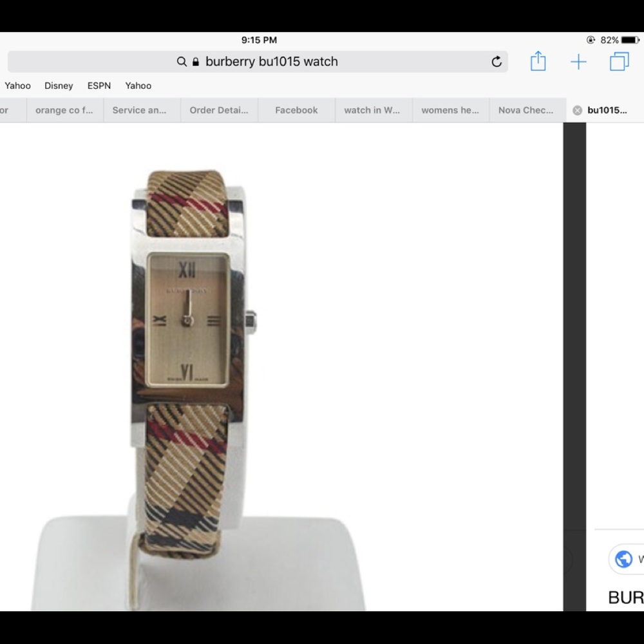
Task: Open the "watch in W..." tab
Action: point(372,110)
